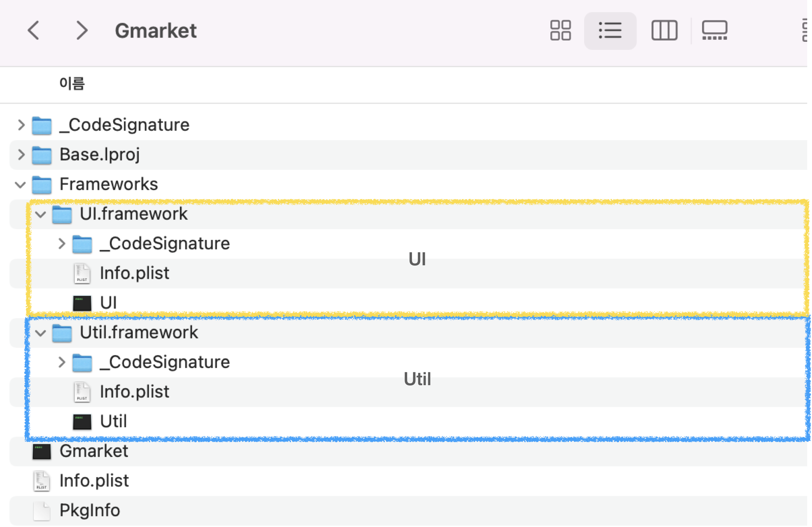
Task: Select the PkgInfo file
Action: tap(89, 510)
